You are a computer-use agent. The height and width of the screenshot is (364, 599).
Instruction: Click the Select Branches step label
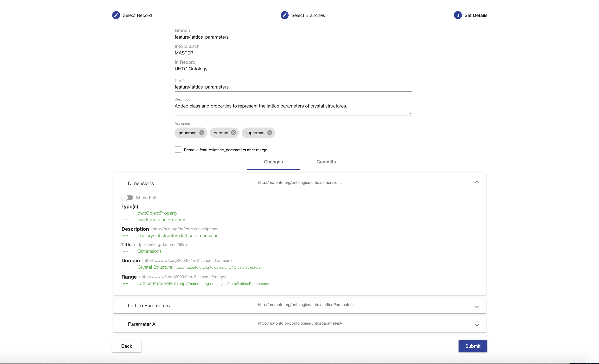tap(308, 15)
